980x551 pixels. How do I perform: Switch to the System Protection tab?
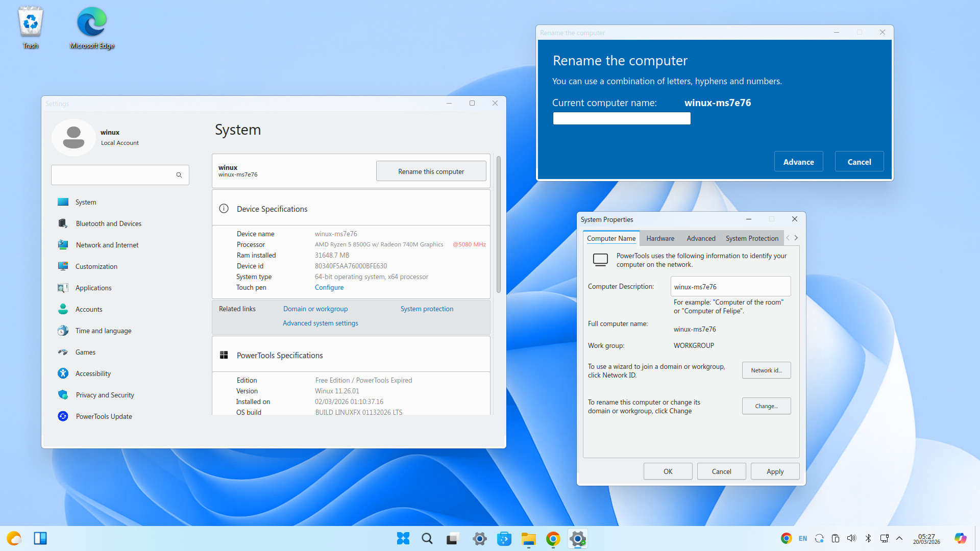tap(752, 238)
